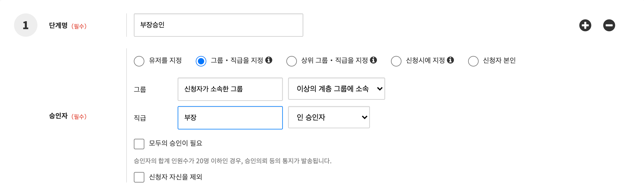This screenshot has width=644, height=193.
Task: Click info icon next to 그룹・직급을 지정
Action: [x=269, y=60]
